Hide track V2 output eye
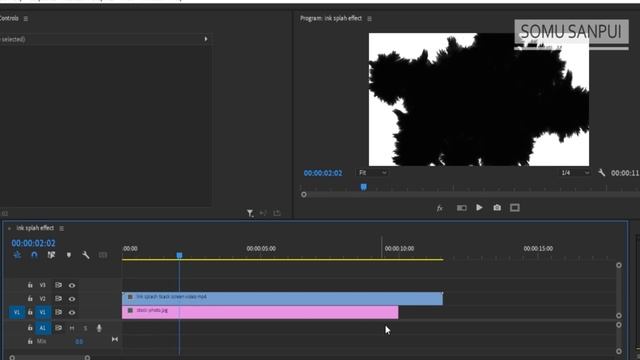 [72, 299]
